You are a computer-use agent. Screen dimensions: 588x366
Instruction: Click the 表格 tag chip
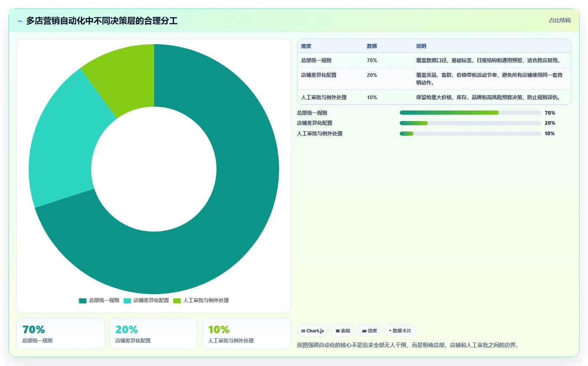click(343, 331)
